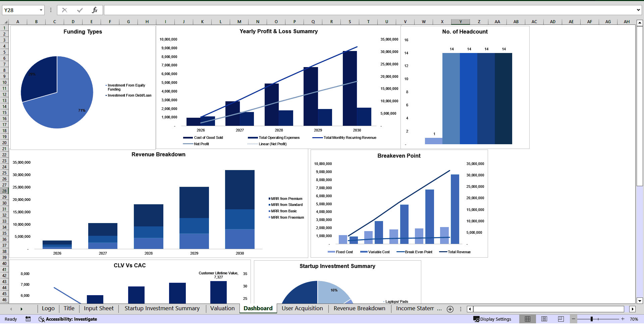Click Linear (Net Profit) legend entry
The image size is (644, 324).
pos(267,144)
